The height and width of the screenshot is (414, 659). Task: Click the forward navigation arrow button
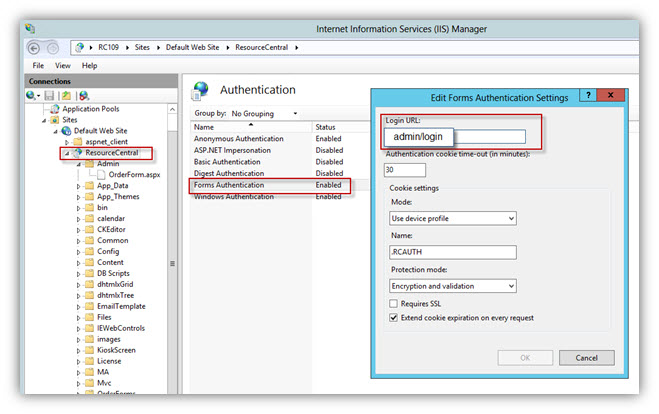click(x=53, y=48)
